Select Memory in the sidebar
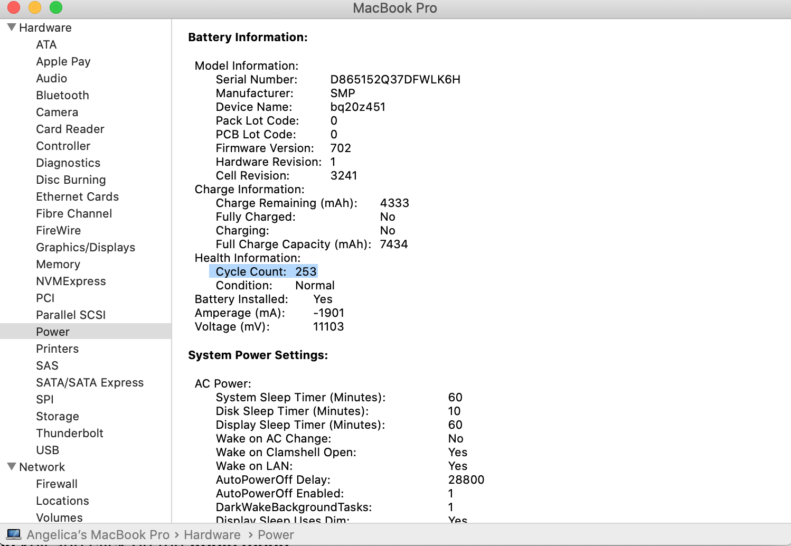Screen dimensions: 791x546 (58, 264)
